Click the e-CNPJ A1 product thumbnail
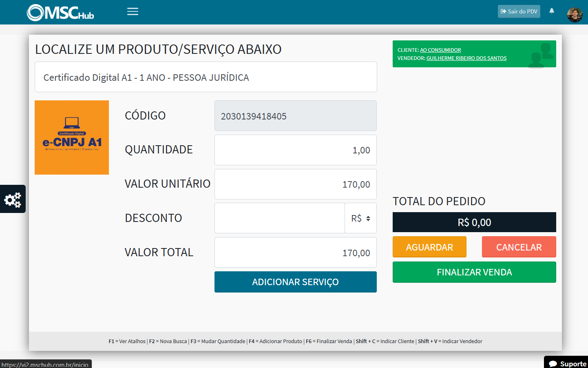Screen dimensions: 588x368 pos(71,137)
